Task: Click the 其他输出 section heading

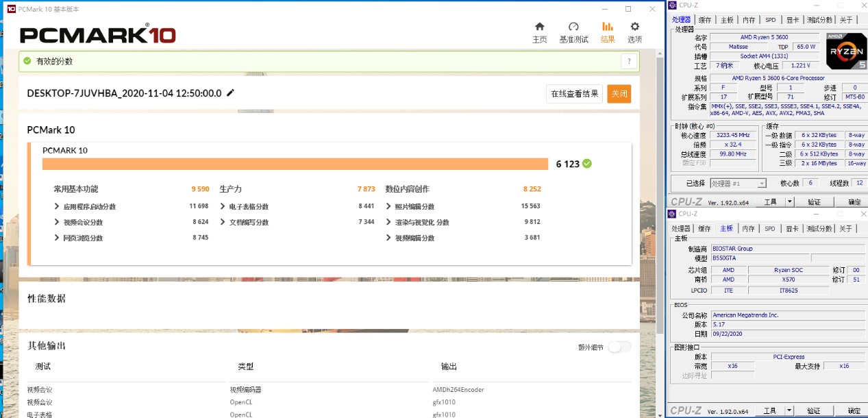Action: click(46, 345)
